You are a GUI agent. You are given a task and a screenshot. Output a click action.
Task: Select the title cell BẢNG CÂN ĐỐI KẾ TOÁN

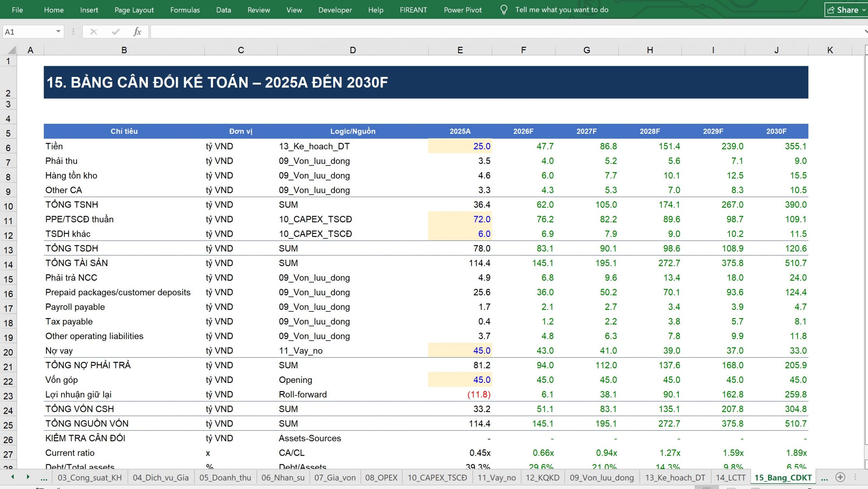click(x=426, y=82)
